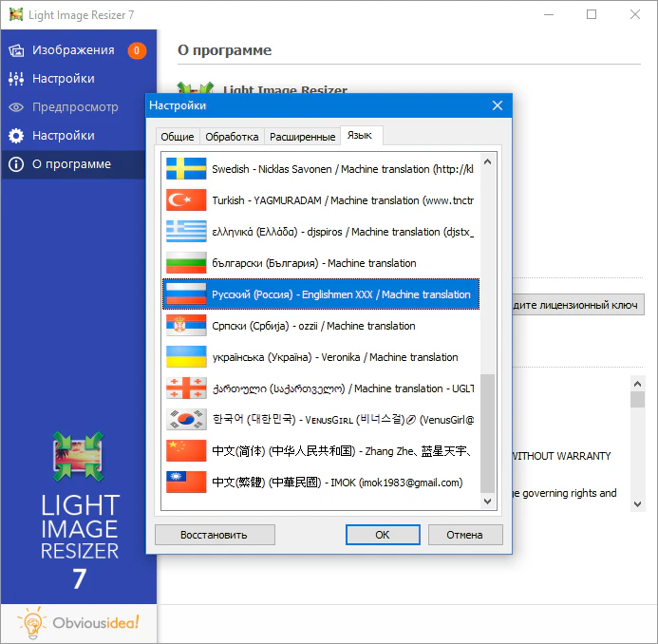
Task: Click the Bulgarian flag icon
Action: (186, 263)
